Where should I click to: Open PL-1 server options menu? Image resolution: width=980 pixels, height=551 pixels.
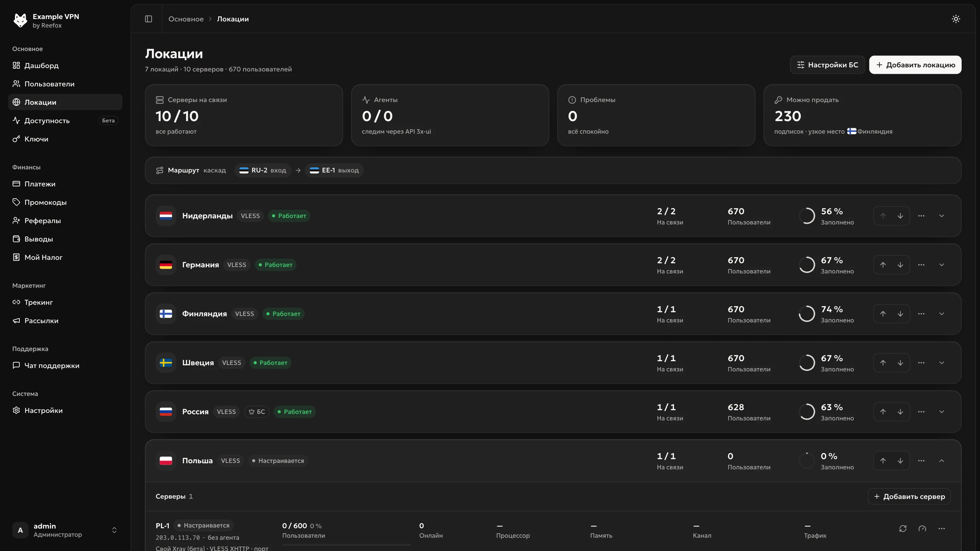(942, 529)
